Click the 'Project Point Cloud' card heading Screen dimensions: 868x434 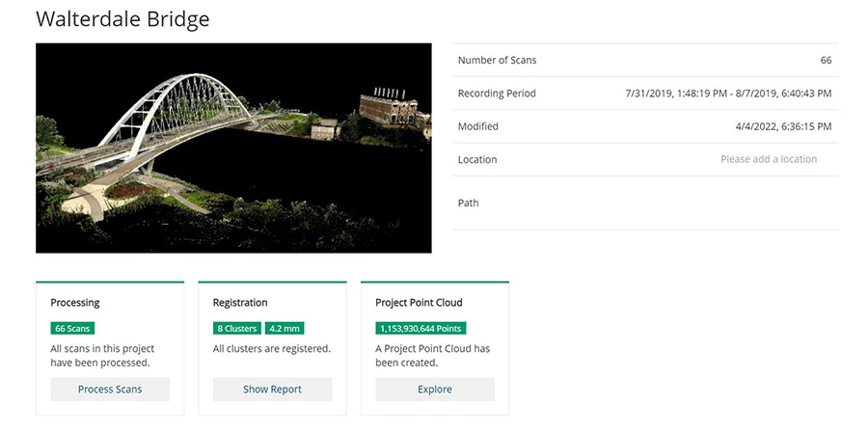420,303
